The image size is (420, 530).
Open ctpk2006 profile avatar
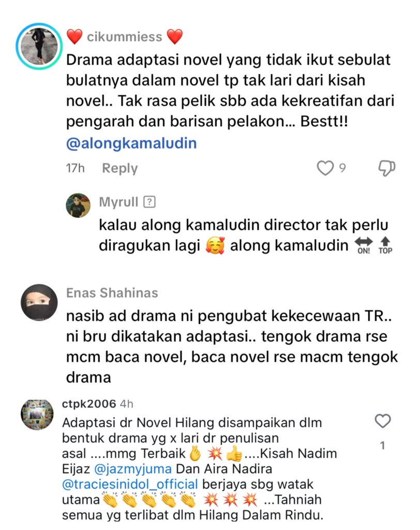pyautogui.click(x=37, y=415)
